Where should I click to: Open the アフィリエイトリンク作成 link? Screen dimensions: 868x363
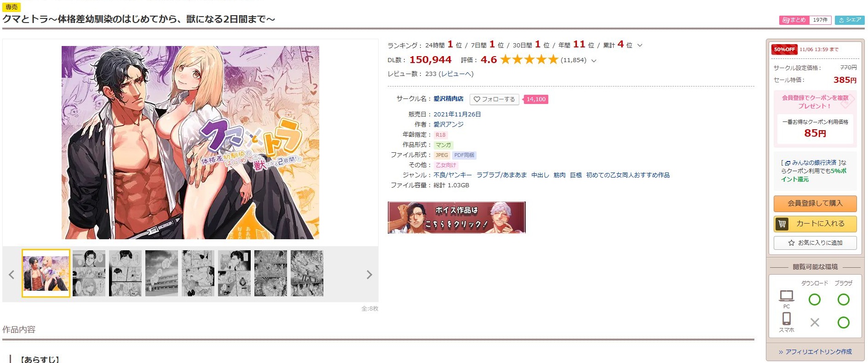point(816,352)
